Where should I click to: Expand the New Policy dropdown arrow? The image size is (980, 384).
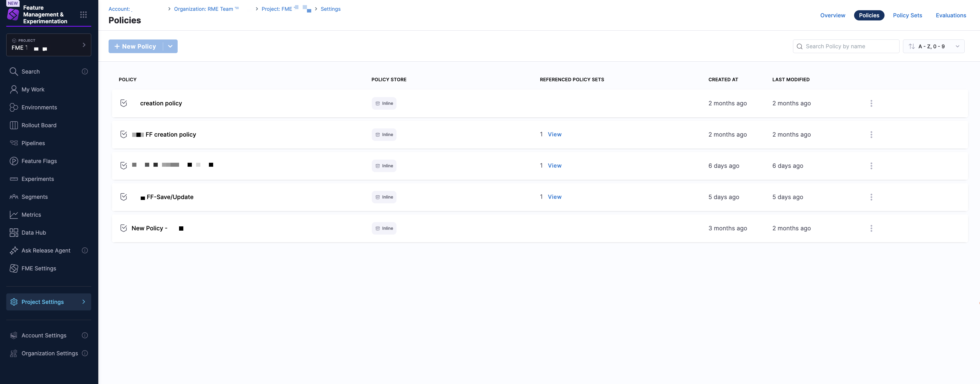click(170, 46)
